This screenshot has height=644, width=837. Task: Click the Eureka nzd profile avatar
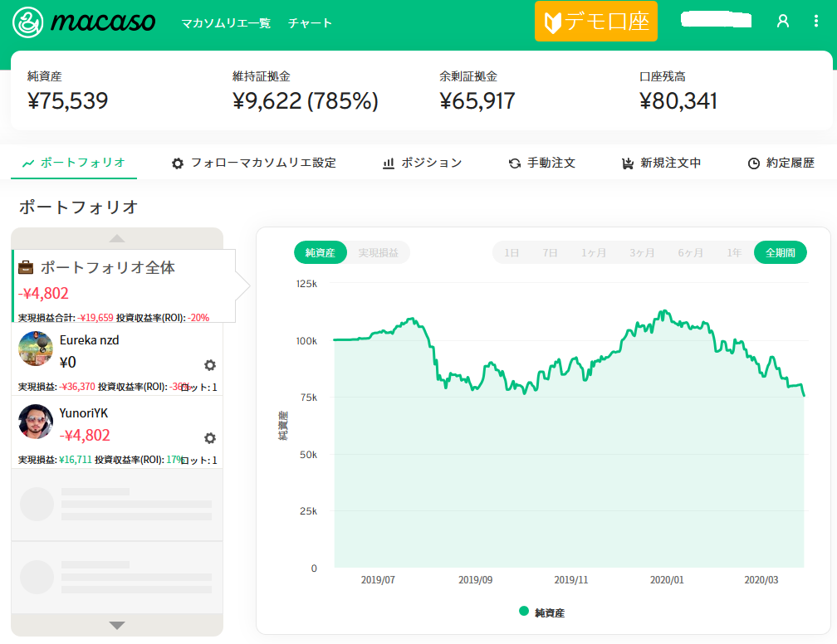click(x=36, y=349)
